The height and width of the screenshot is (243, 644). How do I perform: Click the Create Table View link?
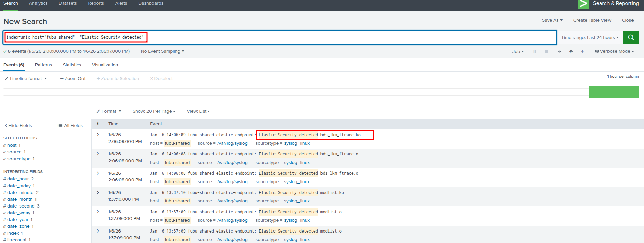tap(592, 20)
